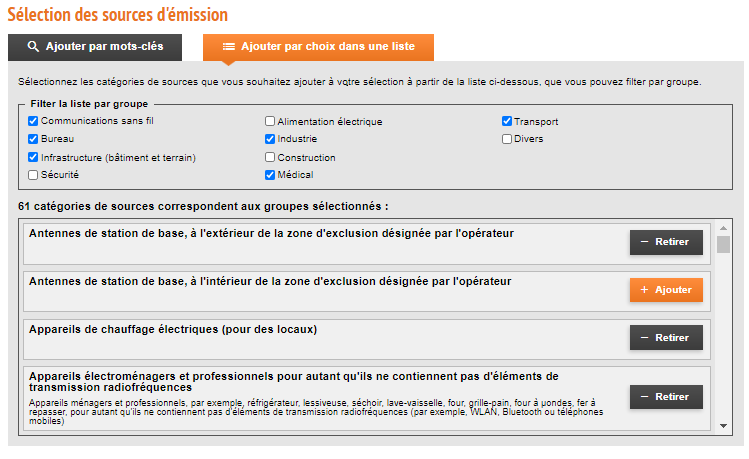
Task: Uncheck the 'Médical' group filter
Action: pyautogui.click(x=270, y=175)
